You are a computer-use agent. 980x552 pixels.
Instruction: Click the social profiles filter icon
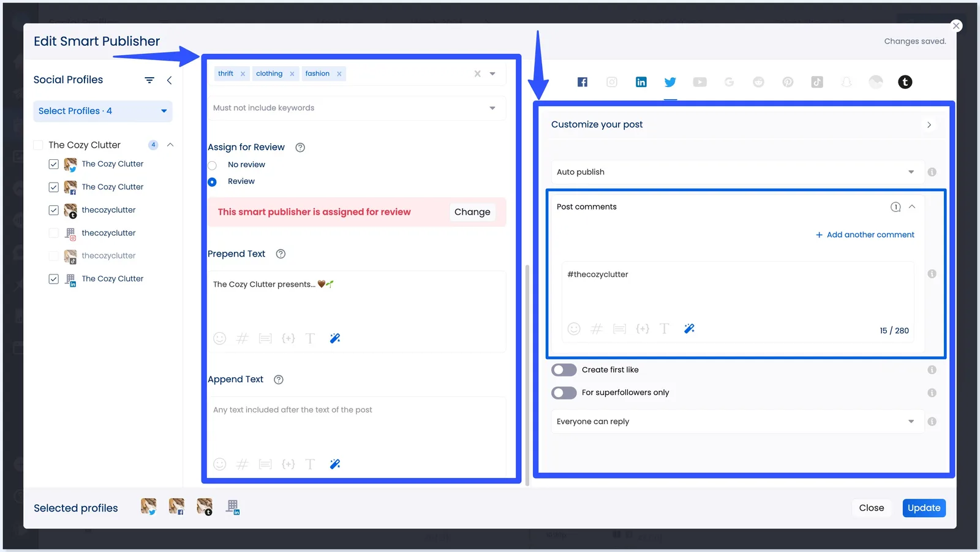pos(149,80)
